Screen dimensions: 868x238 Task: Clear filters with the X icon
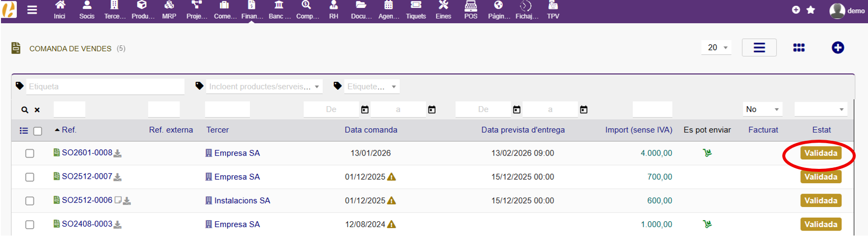pos(37,110)
